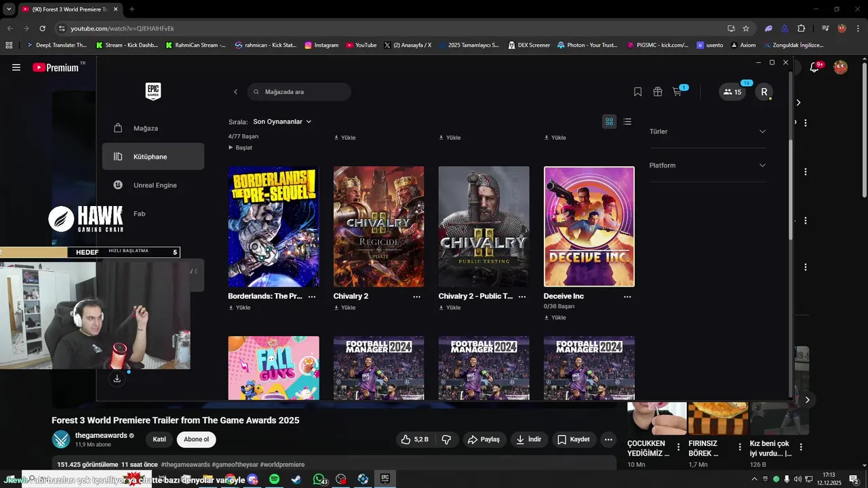Click the Epic Games logo in launcher
Screen dimensions: 868x488
coord(153,91)
